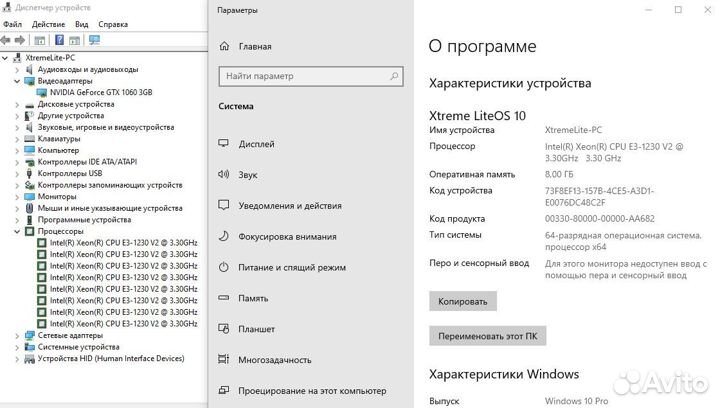Click Windows 10 Pro edition value
The height and width of the screenshot is (408, 720).
pos(576,401)
